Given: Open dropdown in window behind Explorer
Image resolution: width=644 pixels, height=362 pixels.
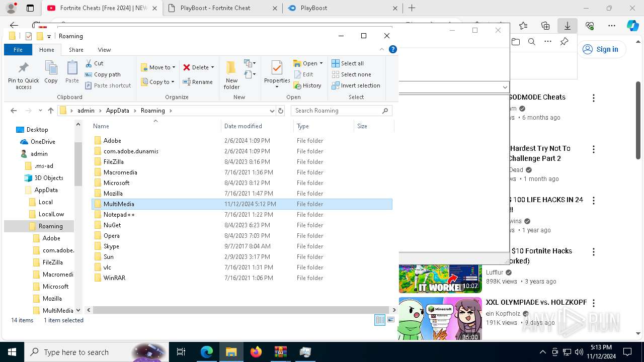Looking at the screenshot, I should (x=505, y=87).
